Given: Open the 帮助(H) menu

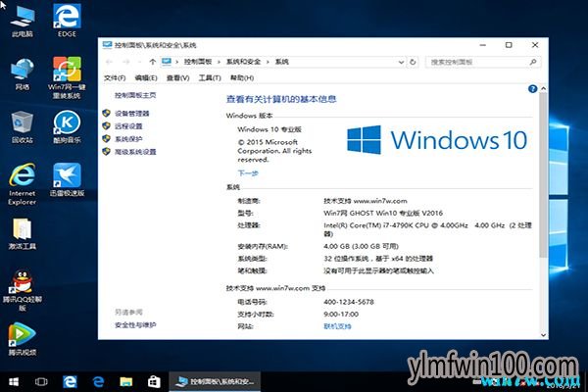Looking at the screenshot, I should (242, 78).
